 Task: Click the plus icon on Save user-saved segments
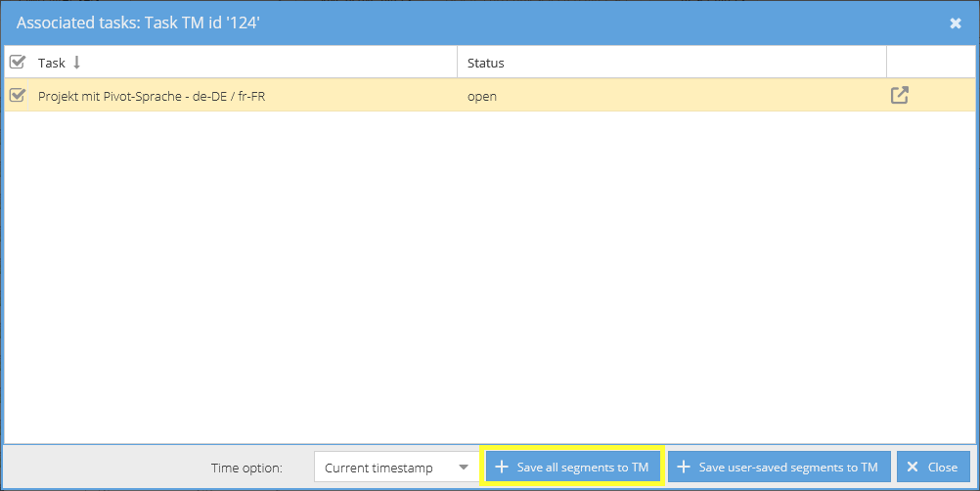[684, 468]
